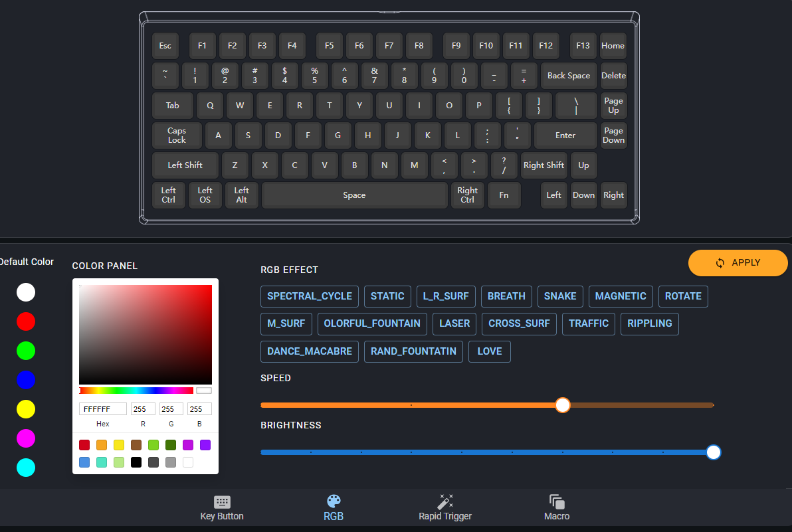Click the R value input field

(143, 409)
